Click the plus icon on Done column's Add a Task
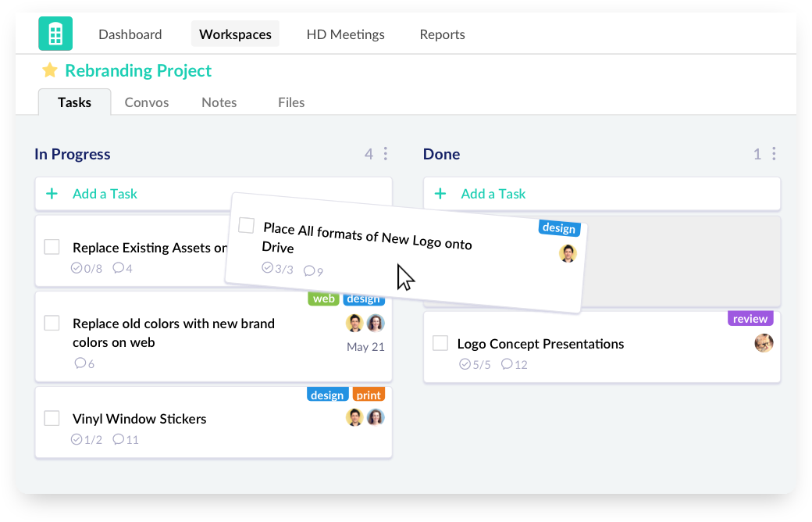The width and height of the screenshot is (812, 522). (441, 193)
